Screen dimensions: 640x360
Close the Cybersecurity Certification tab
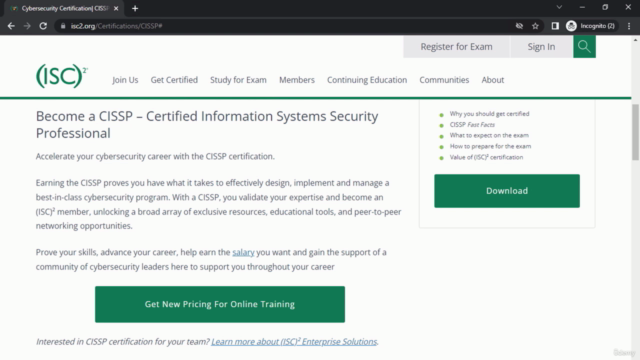pos(116,9)
